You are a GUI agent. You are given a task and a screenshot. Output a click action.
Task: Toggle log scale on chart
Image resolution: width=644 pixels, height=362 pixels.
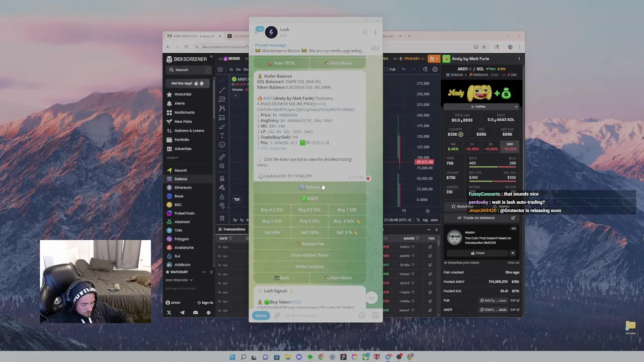[x=426, y=220]
